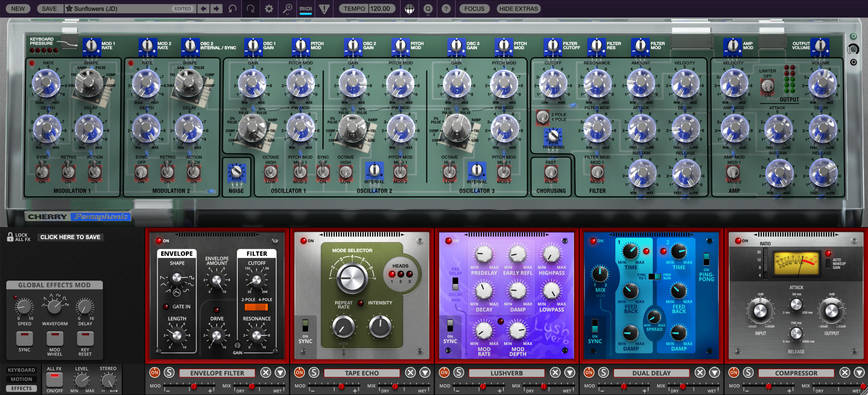Load the previous preset arrow

click(x=203, y=8)
